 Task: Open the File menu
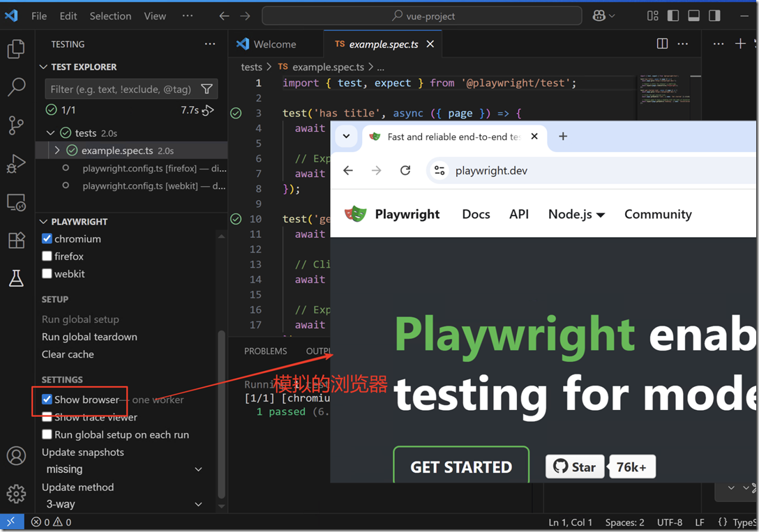coord(39,16)
